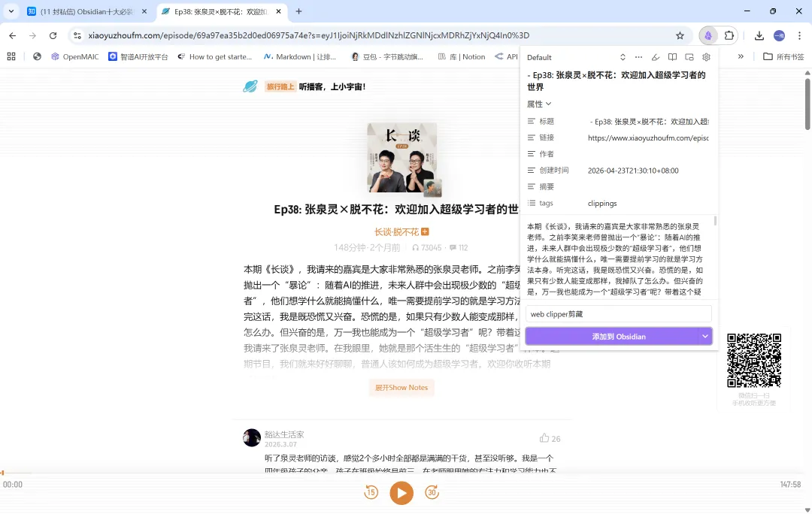The width and height of the screenshot is (812, 514).
Task: Open the clipper more options ellipsis
Action: pyautogui.click(x=638, y=57)
